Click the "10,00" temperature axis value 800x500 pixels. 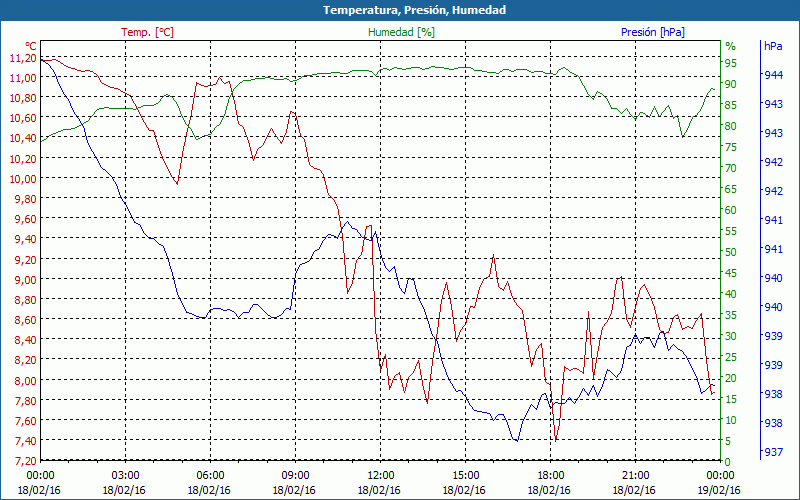23,179
